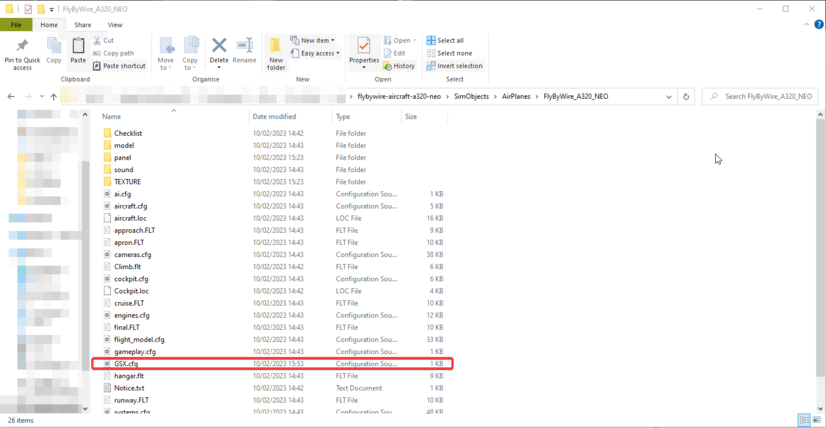Image resolution: width=826 pixels, height=428 pixels.
Task: Click Select all in ribbon
Action: (445, 41)
